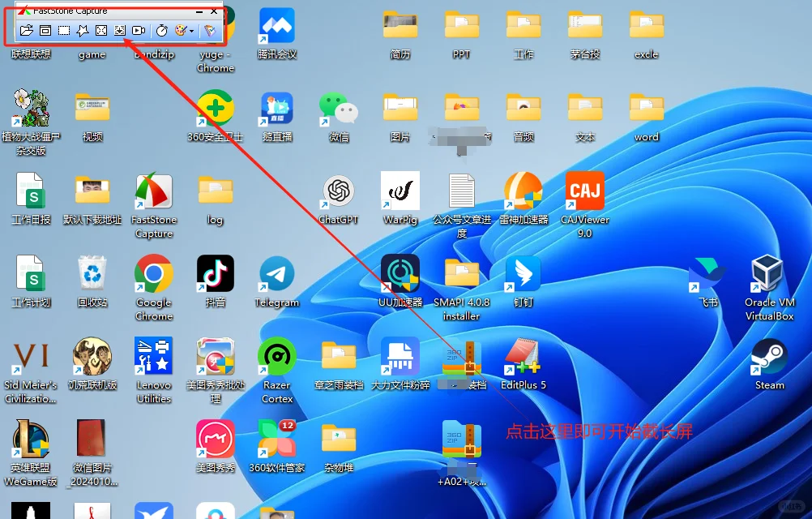Select the 饥荒联机版 shortcut
This screenshot has width=812, height=519.
click(92, 365)
